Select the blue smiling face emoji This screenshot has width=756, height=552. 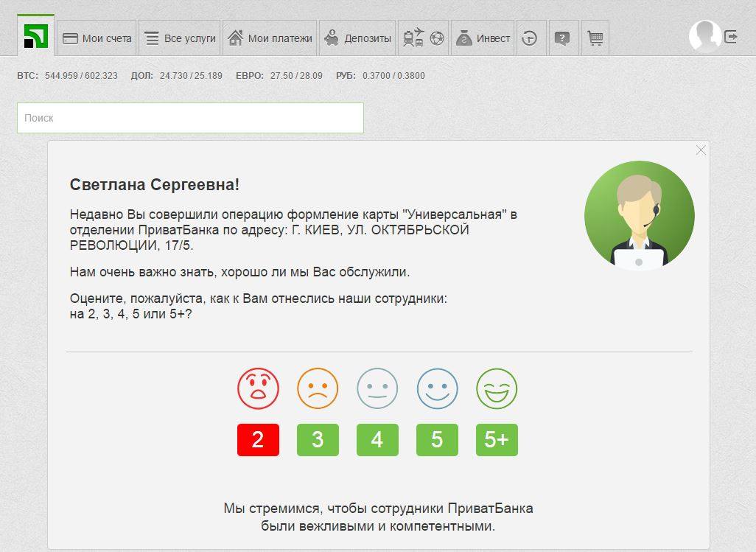[x=437, y=389]
